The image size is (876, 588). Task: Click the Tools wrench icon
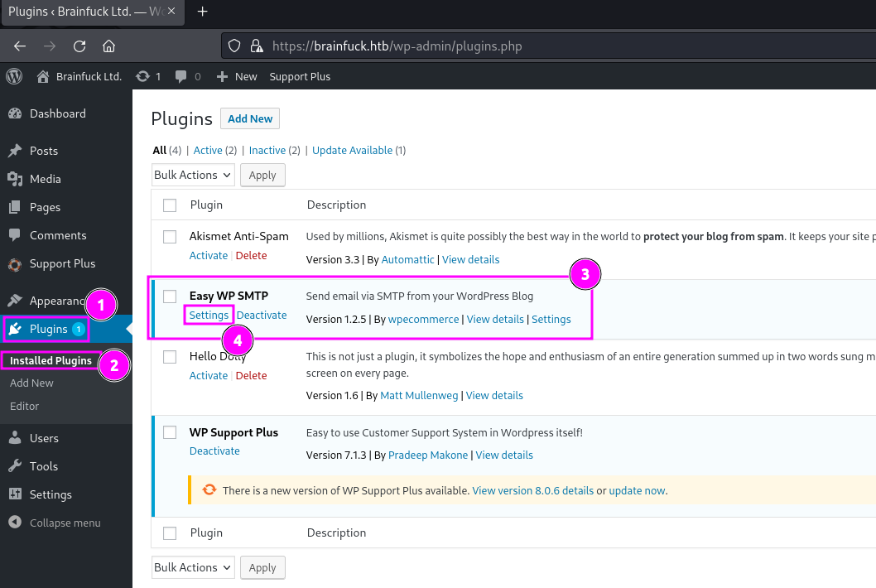point(15,465)
